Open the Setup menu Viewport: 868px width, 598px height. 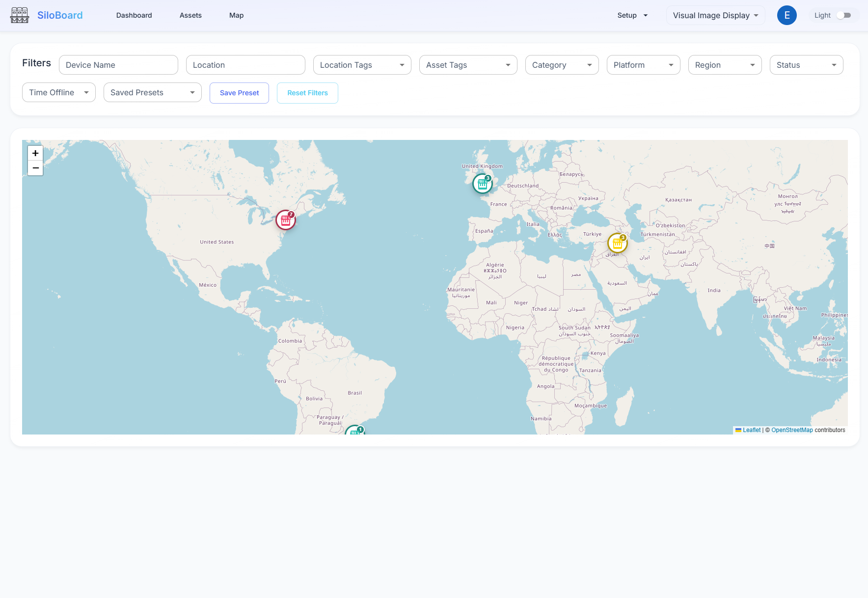click(632, 15)
